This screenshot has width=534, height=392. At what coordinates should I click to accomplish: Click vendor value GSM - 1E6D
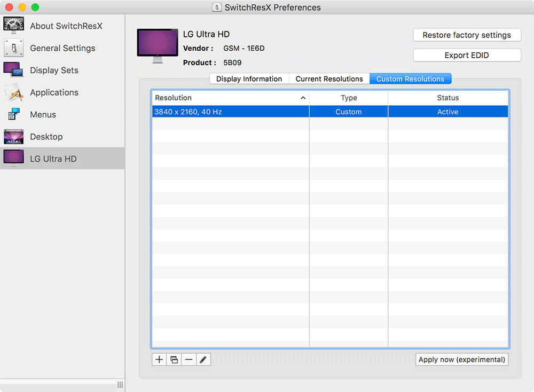tap(244, 49)
